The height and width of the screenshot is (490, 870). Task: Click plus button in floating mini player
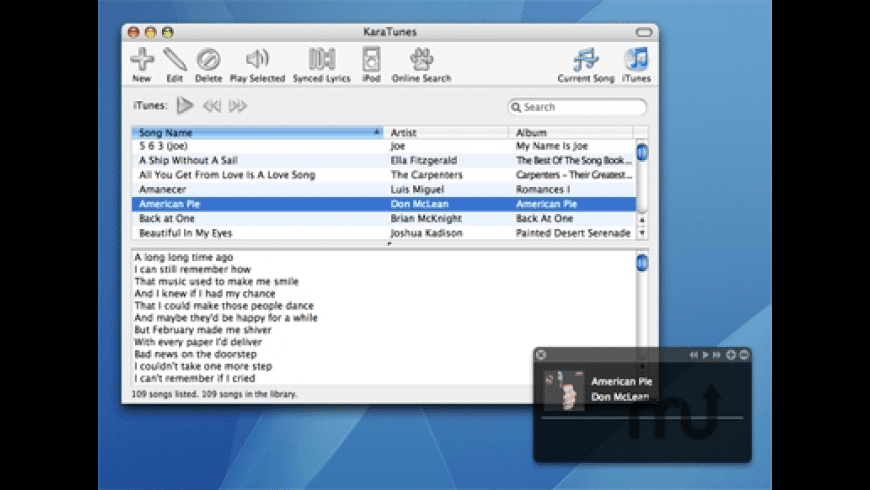pos(731,355)
